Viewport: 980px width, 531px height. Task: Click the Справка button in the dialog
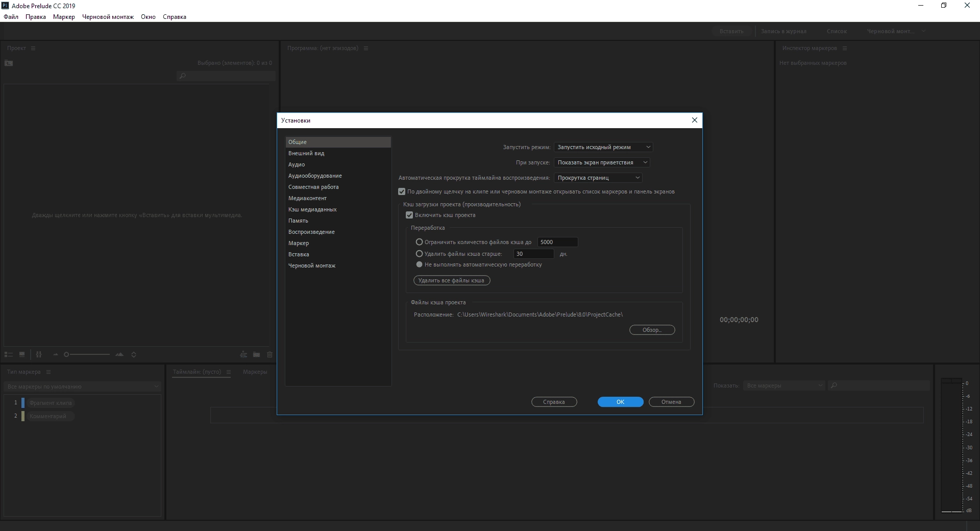pos(554,402)
